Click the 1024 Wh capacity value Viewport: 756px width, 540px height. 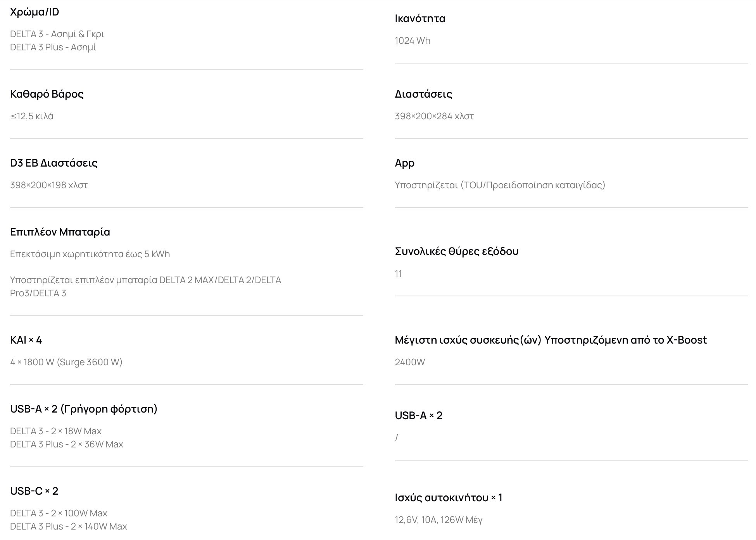pos(413,41)
